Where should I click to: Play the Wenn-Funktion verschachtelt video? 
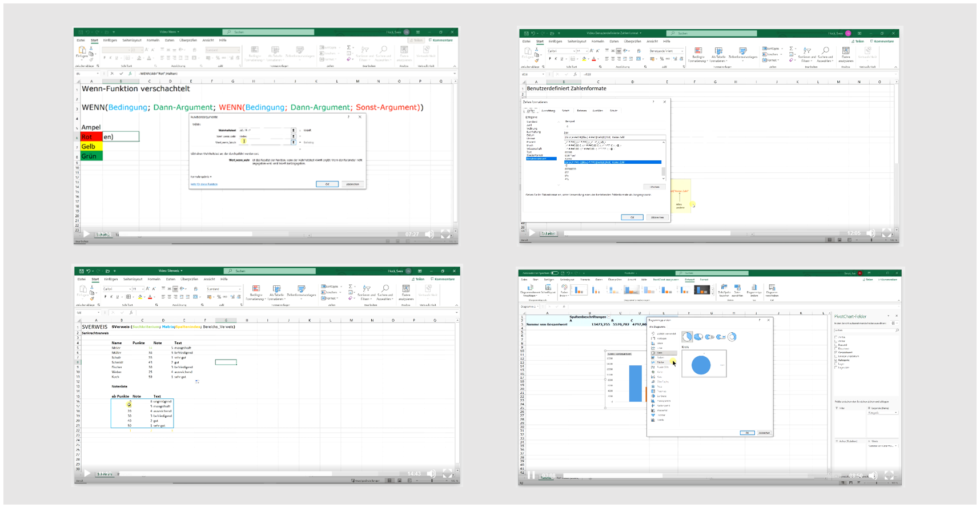click(86, 234)
